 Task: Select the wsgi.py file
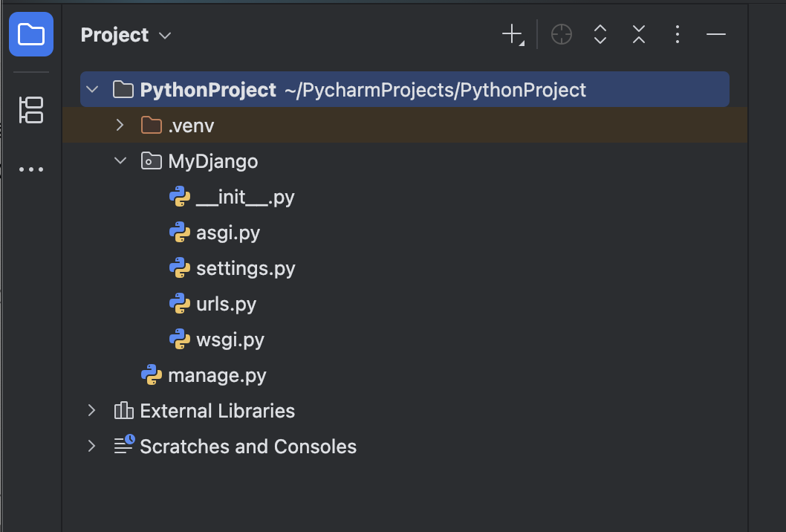coord(230,340)
